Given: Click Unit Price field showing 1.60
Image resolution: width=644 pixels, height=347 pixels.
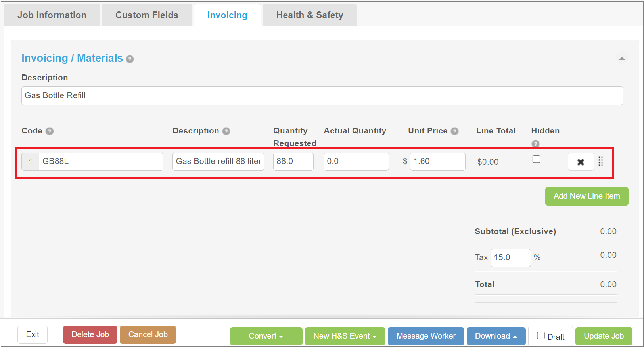Looking at the screenshot, I should [438, 162].
